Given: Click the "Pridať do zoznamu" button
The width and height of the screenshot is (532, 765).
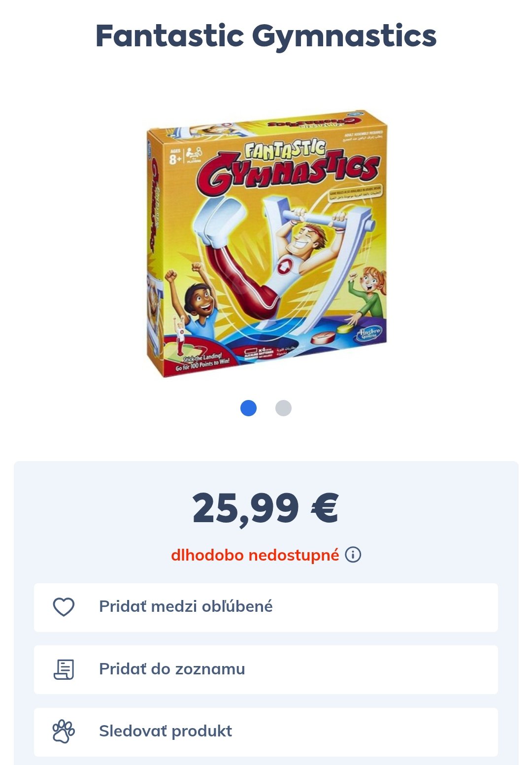Looking at the screenshot, I should (266, 669).
